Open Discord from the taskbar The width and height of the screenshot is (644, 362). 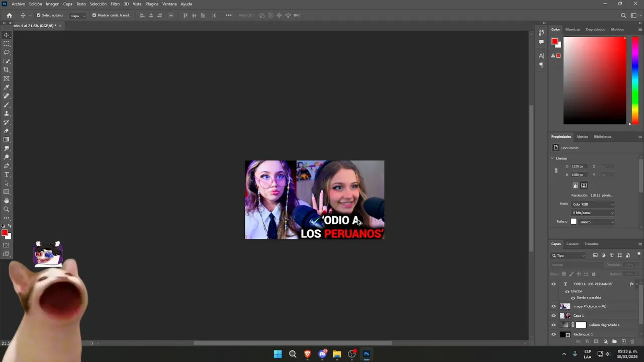(322, 354)
